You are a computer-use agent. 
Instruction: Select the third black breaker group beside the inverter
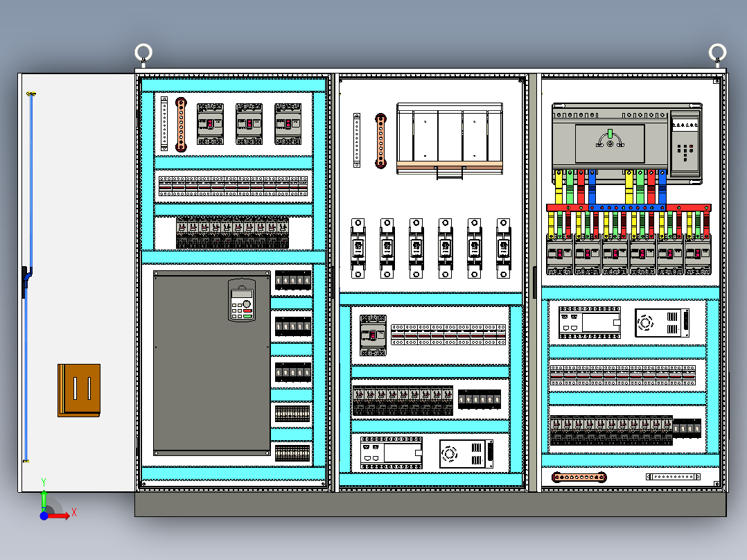(x=293, y=371)
